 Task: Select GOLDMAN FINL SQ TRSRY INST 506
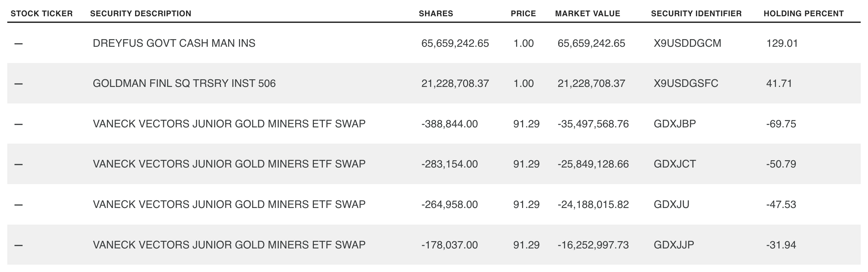point(184,83)
